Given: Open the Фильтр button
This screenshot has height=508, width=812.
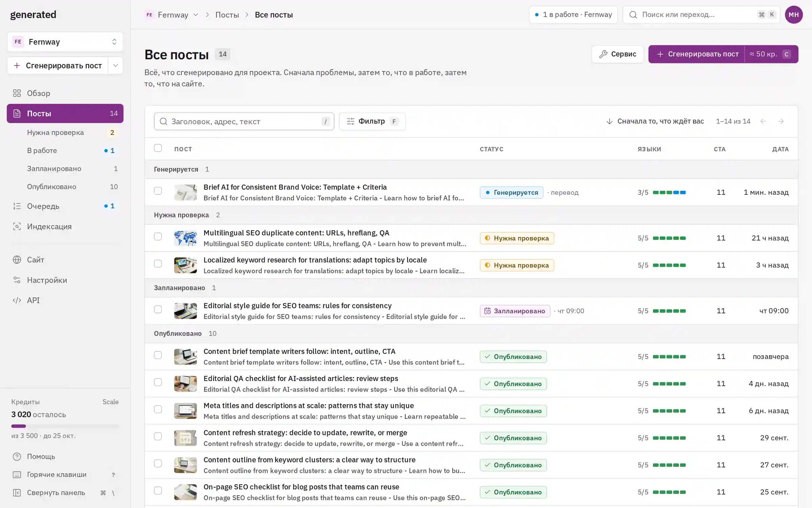Looking at the screenshot, I should [x=372, y=121].
